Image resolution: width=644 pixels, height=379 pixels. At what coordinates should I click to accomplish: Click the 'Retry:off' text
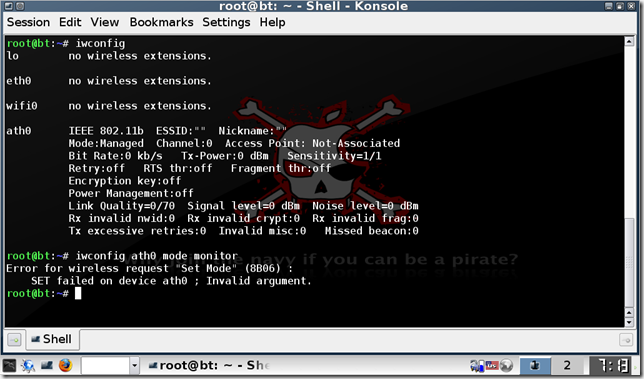[97, 168]
